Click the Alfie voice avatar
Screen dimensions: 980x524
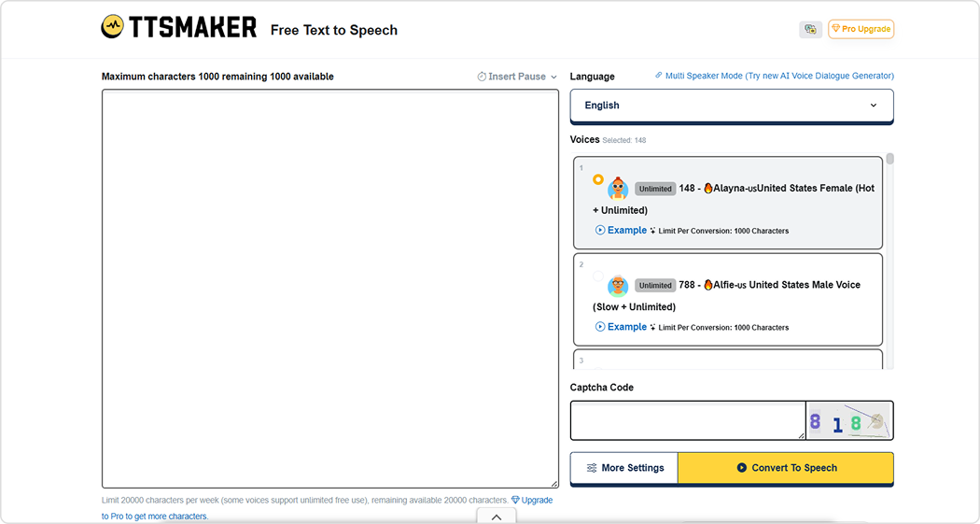[617, 286]
